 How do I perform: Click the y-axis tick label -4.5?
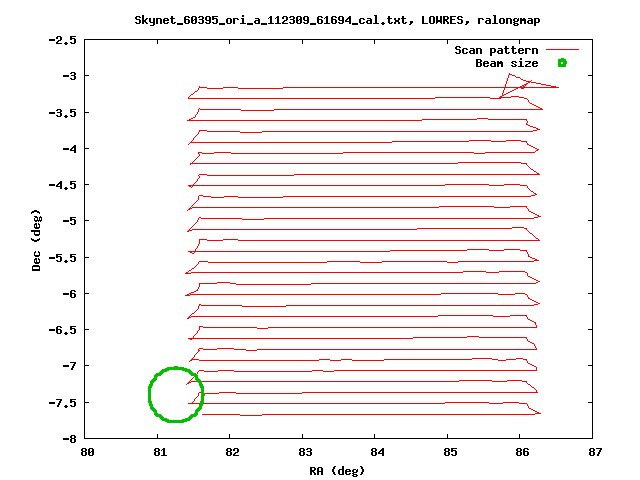click(62, 185)
